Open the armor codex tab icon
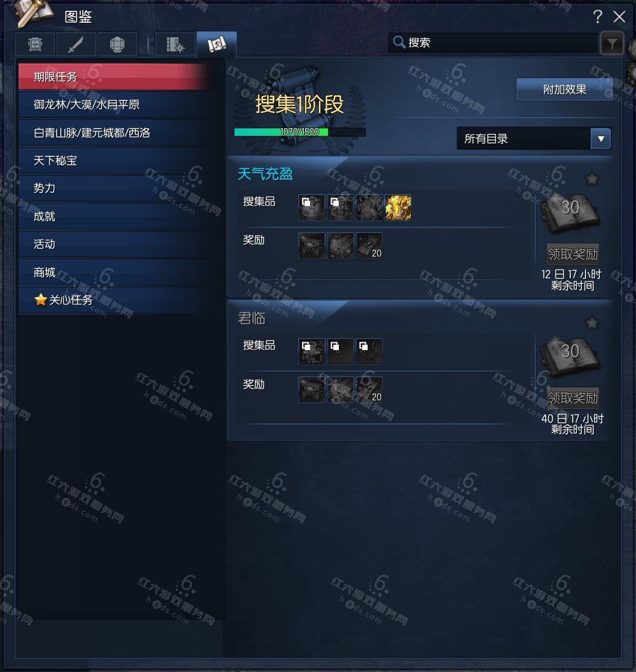Screen dimensions: 636x672 35,44
